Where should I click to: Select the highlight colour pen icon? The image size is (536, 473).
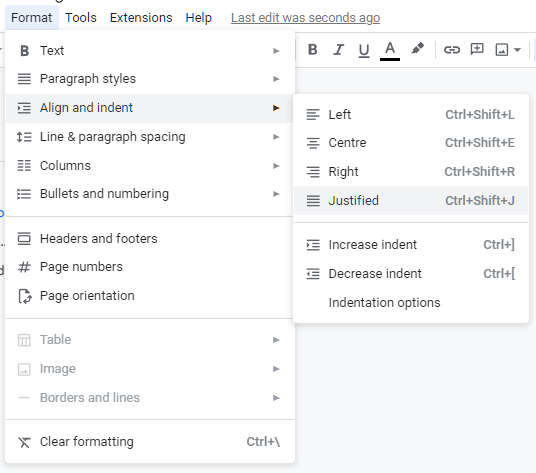[x=417, y=49]
